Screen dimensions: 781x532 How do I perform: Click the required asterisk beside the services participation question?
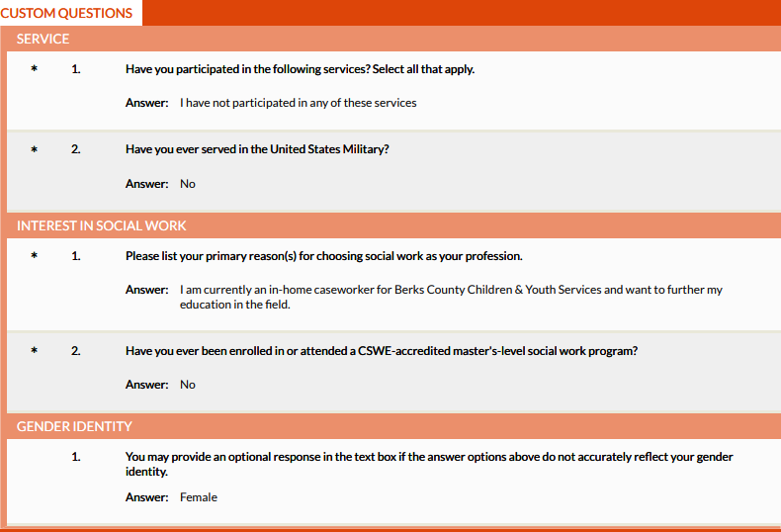[x=35, y=69]
